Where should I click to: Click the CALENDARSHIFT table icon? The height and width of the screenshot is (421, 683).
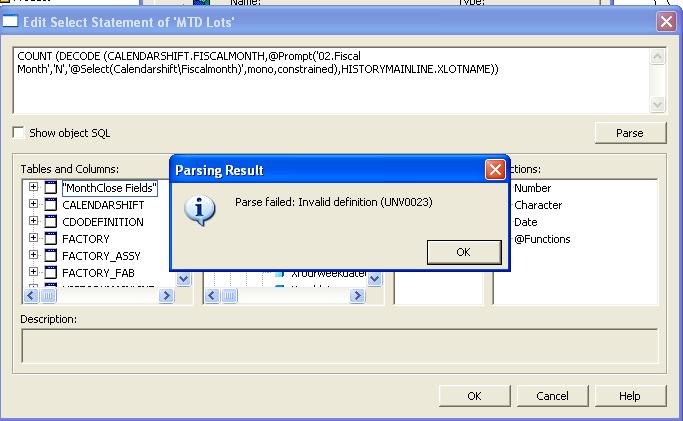pyautogui.click(x=50, y=205)
